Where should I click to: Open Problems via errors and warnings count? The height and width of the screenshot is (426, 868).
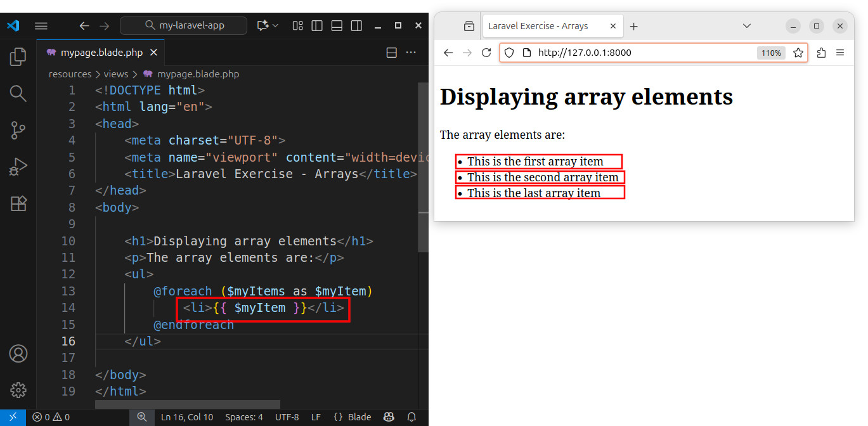click(x=51, y=417)
